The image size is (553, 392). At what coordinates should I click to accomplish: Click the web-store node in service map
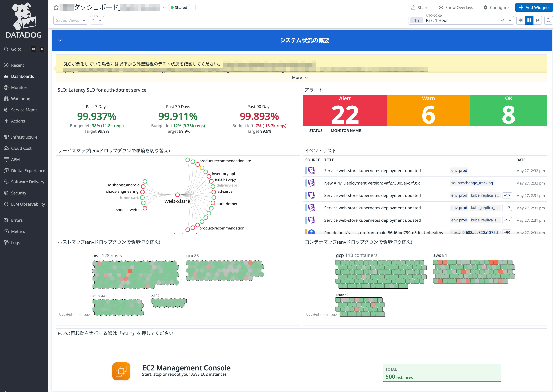tap(177, 195)
